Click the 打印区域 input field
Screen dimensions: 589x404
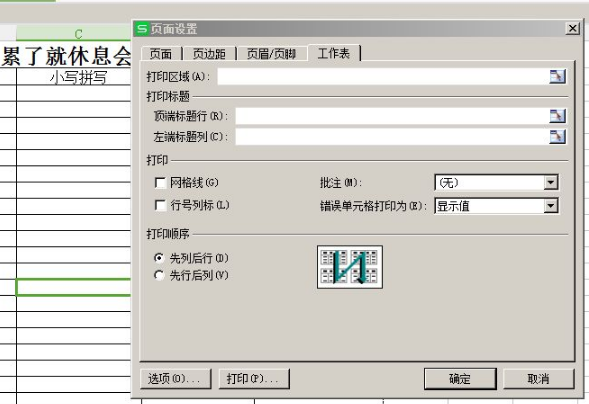pyautogui.click(x=383, y=77)
